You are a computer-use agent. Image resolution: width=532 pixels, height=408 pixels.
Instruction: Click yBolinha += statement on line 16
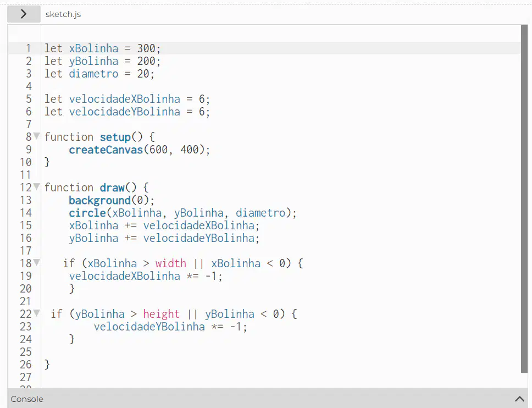pos(164,238)
